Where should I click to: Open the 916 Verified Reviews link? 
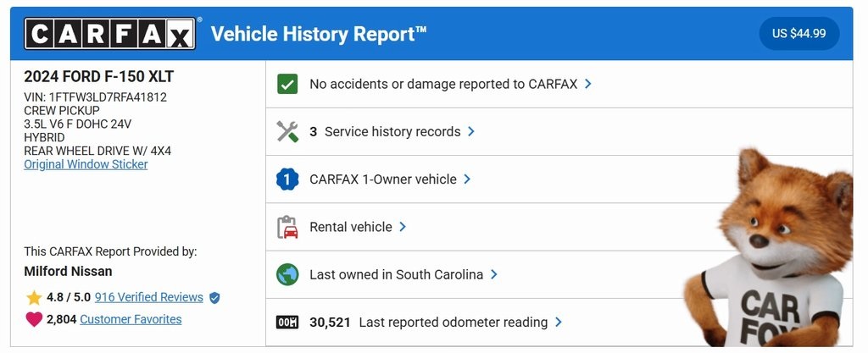pyautogui.click(x=149, y=297)
